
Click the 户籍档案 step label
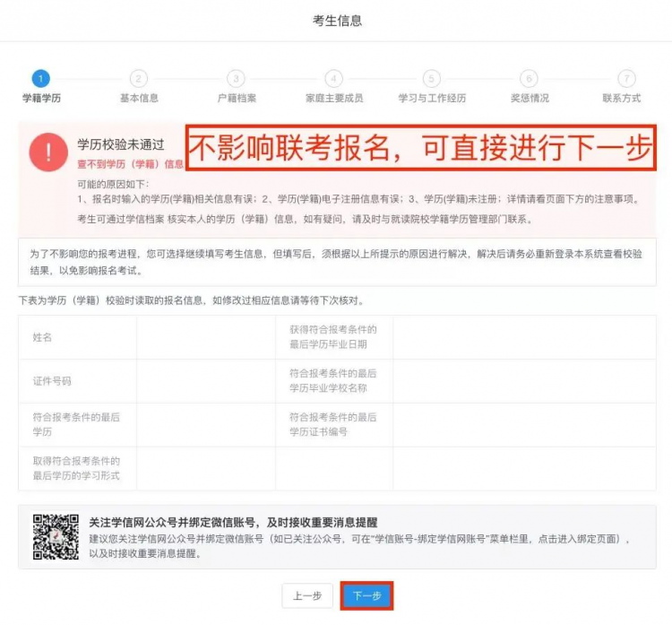[237, 99]
